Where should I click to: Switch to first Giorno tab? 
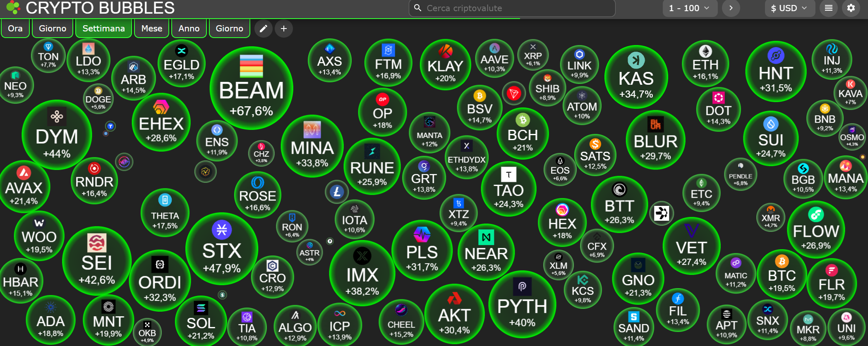tap(53, 29)
